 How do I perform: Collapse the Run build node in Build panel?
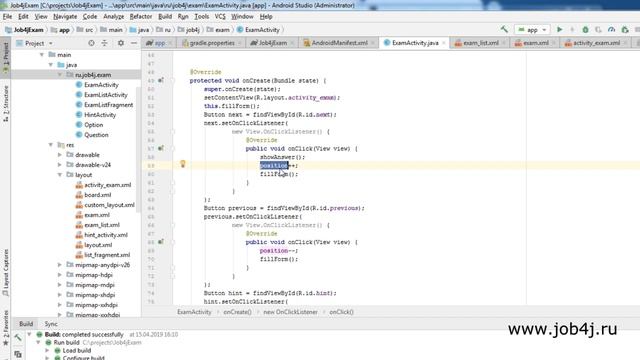tap(38, 342)
